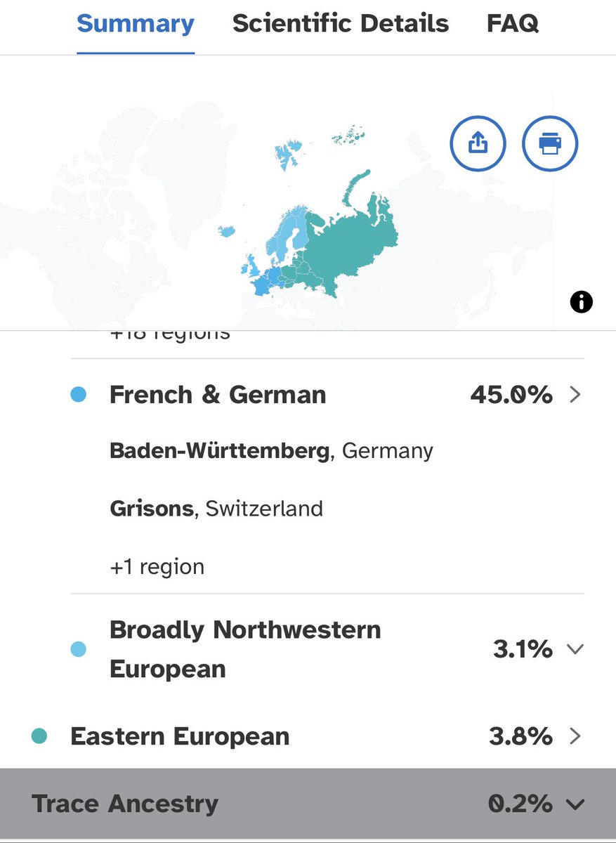This screenshot has width=616, height=843.
Task: Show the +1 region link
Action: (157, 567)
